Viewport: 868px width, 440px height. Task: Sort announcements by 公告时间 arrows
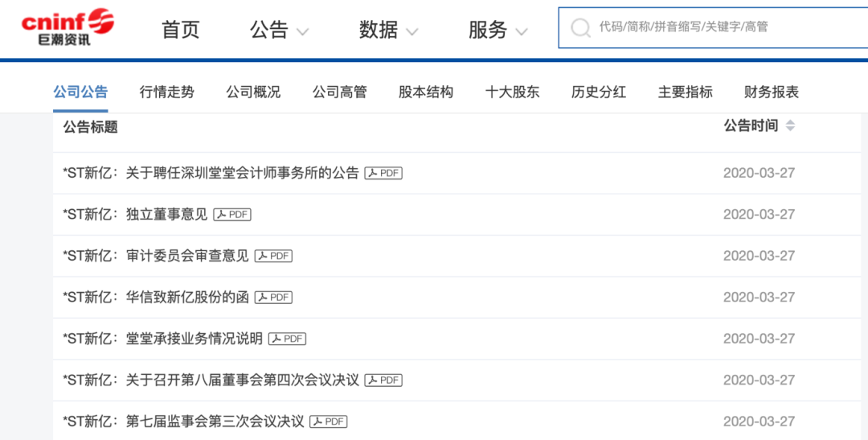pos(790,126)
